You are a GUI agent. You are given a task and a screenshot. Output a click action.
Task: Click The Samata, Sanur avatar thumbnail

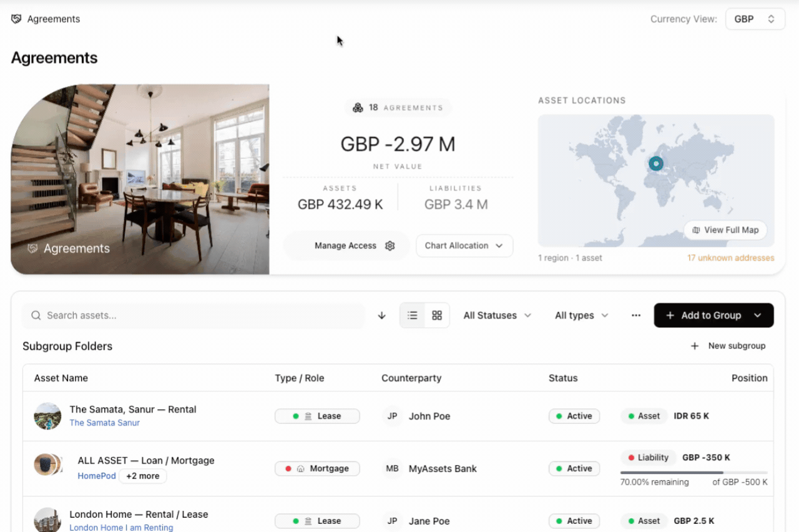point(47,416)
